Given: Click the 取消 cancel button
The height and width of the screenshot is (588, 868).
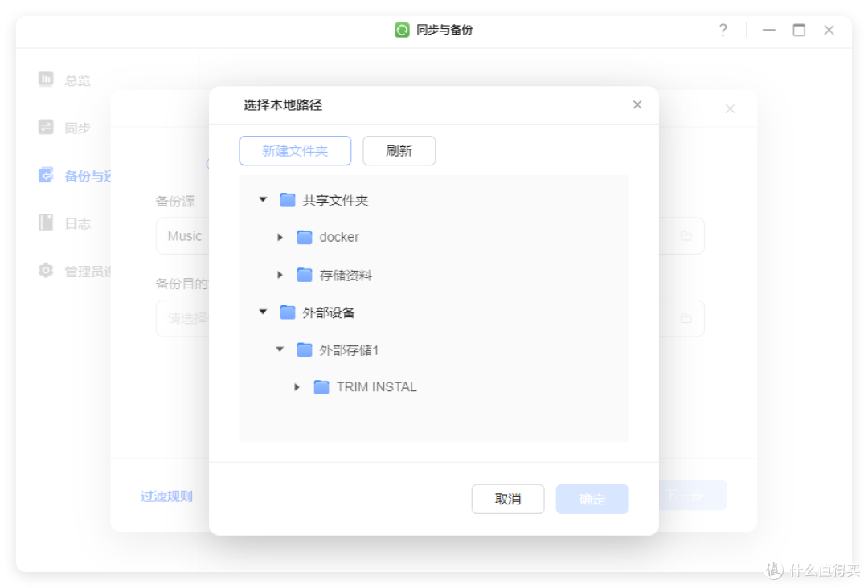Looking at the screenshot, I should [x=507, y=499].
